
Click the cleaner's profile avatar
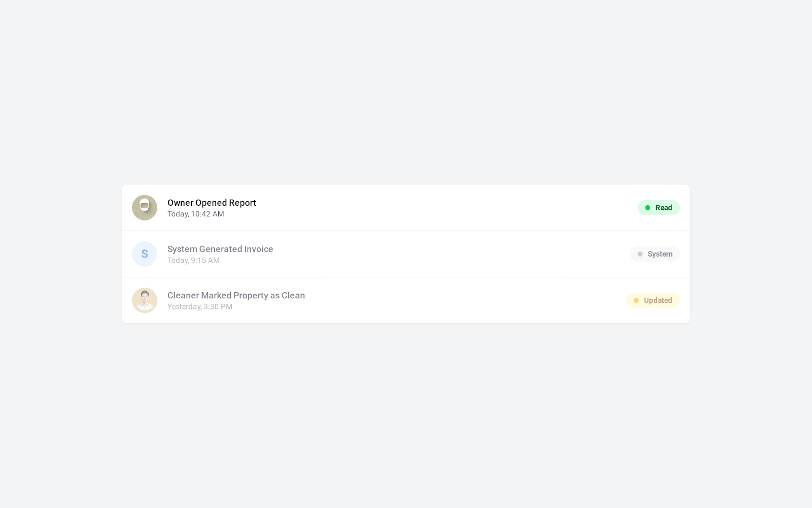[x=145, y=300]
